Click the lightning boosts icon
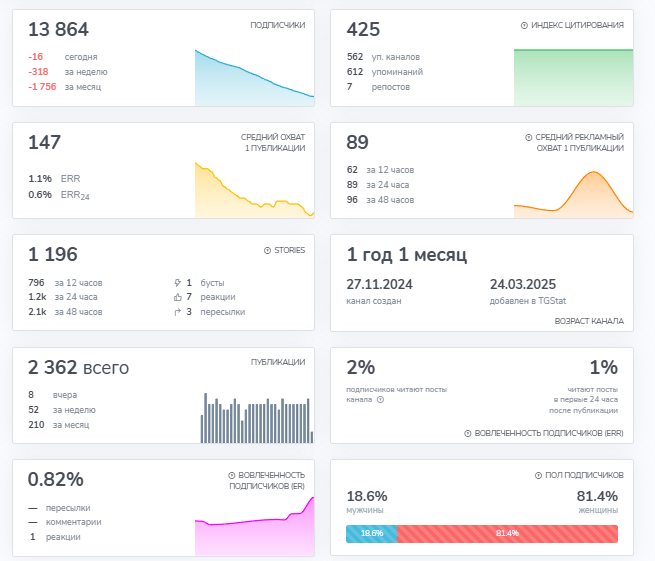 (x=177, y=283)
